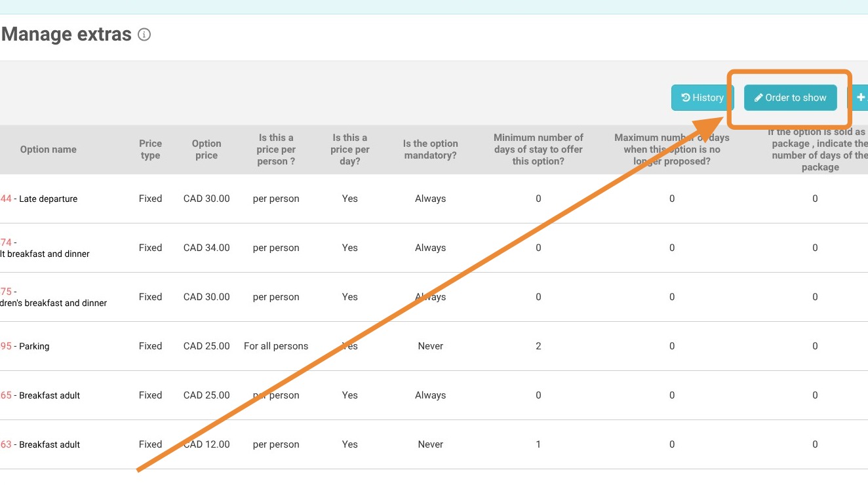Click the Option name column header

tap(48, 149)
